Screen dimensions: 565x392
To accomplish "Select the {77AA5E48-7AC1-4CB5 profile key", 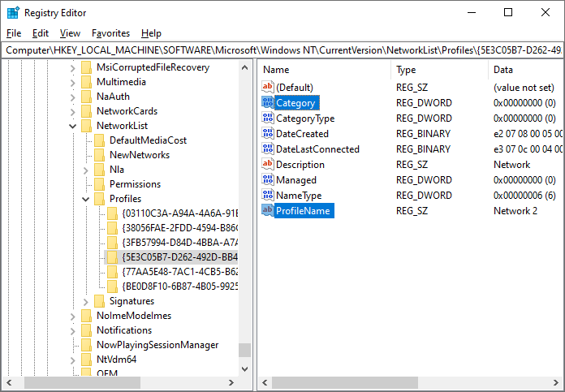I will pos(179,272).
